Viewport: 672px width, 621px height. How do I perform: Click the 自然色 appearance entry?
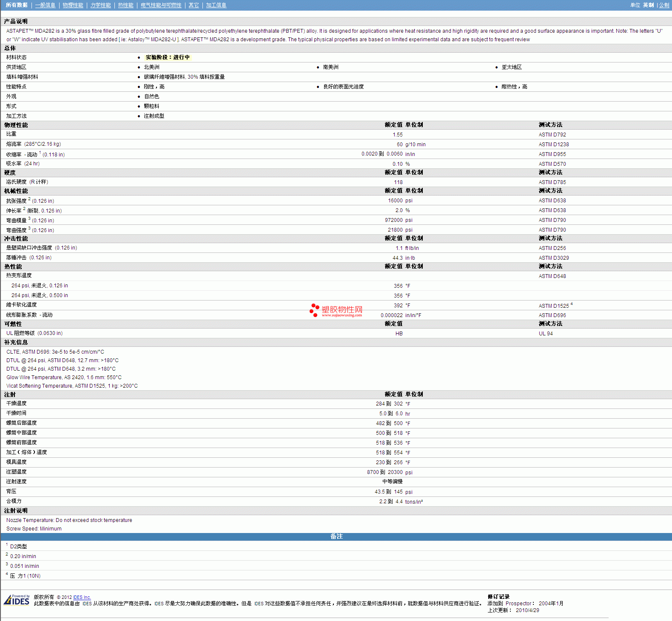tap(151, 96)
